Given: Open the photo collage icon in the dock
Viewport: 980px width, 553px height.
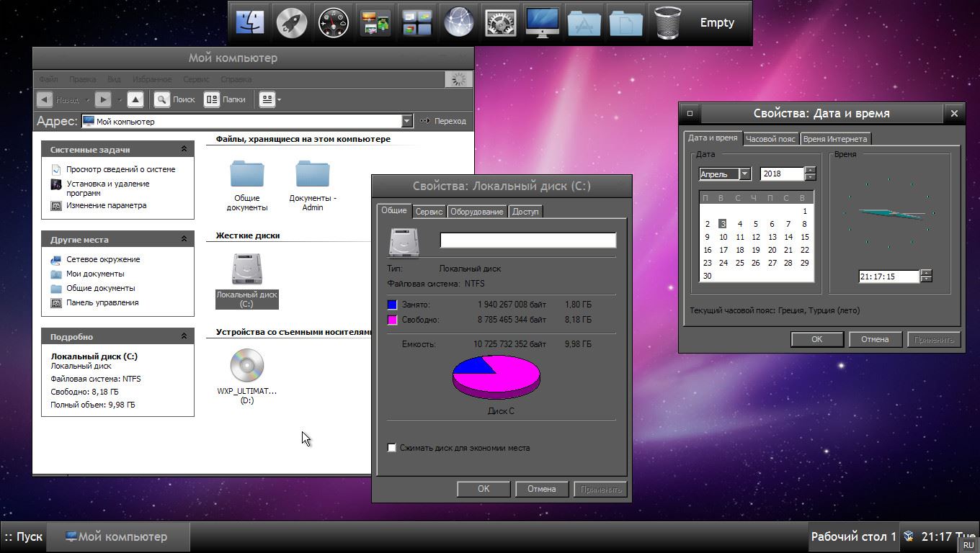Looking at the screenshot, I should (x=375, y=23).
